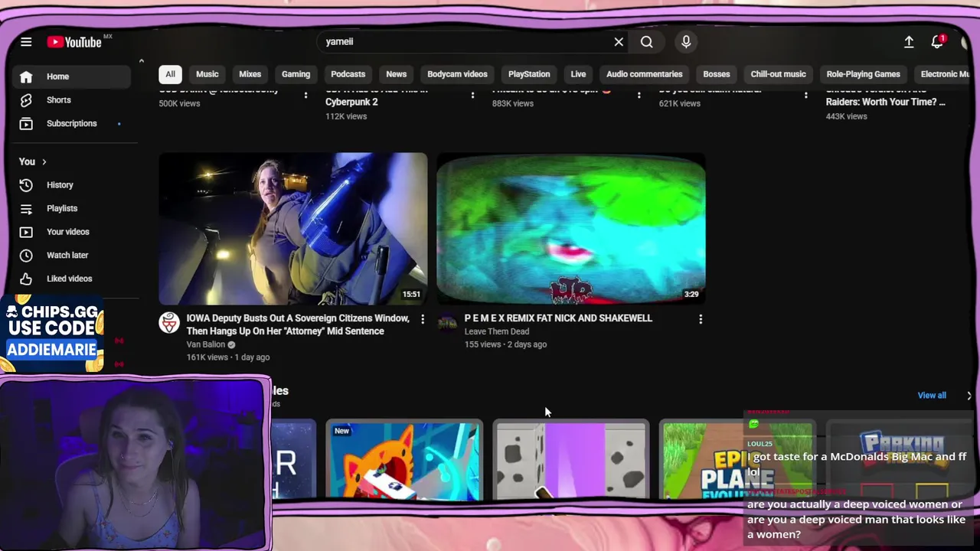Select the Mixes filter chip

coord(250,74)
